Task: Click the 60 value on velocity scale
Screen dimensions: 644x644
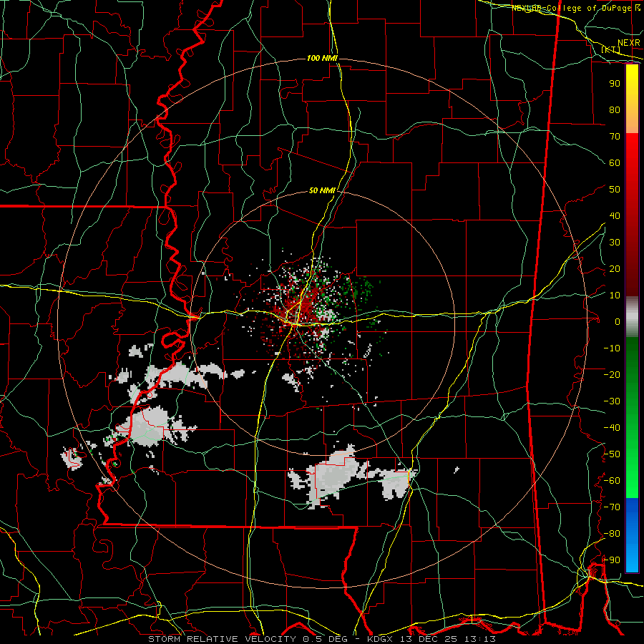Action: [x=615, y=163]
